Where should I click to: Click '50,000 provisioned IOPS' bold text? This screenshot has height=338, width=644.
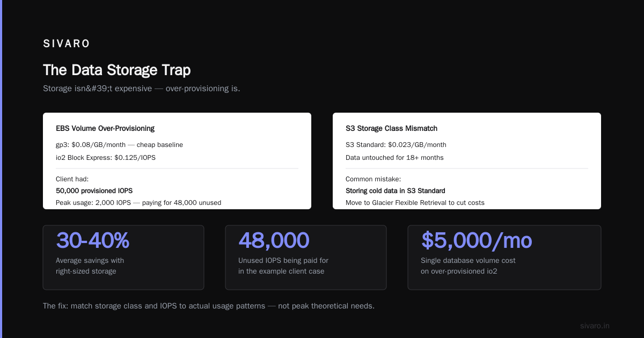[94, 191]
